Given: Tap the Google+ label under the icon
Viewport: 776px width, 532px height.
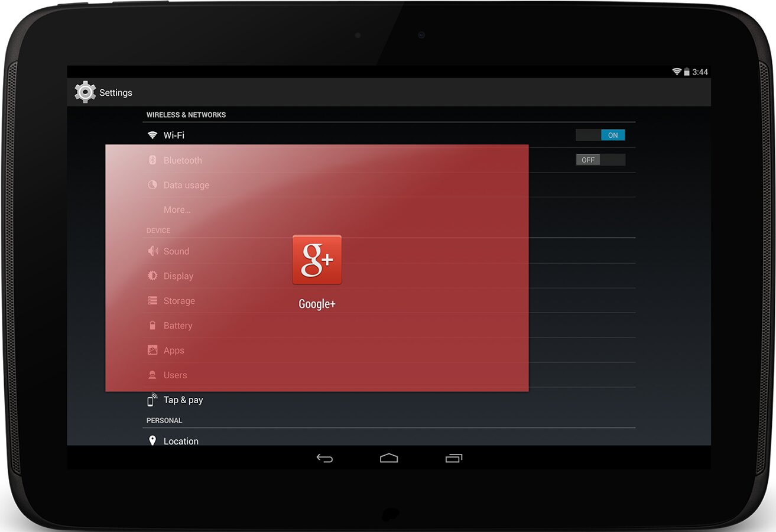Looking at the screenshot, I should [x=317, y=304].
